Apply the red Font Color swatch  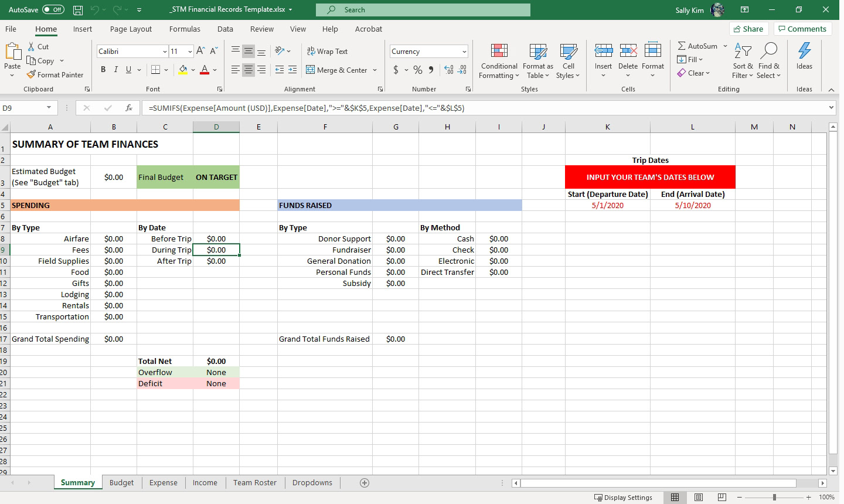coord(205,70)
